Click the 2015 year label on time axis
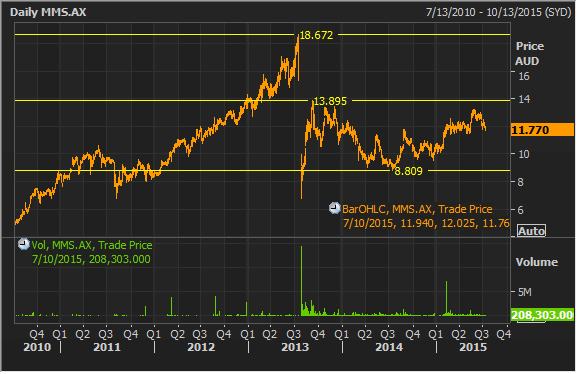The height and width of the screenshot is (374, 578). point(473,347)
